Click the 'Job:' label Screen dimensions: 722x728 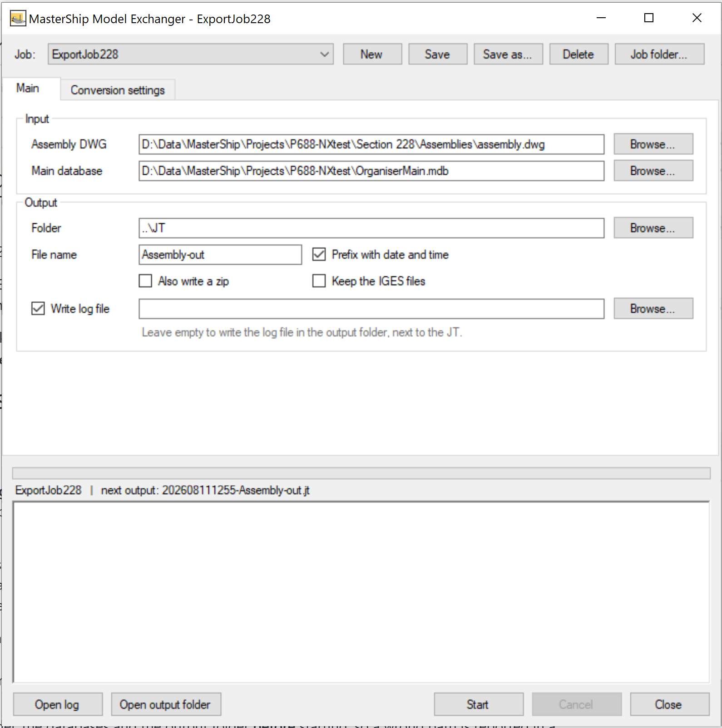[25, 54]
